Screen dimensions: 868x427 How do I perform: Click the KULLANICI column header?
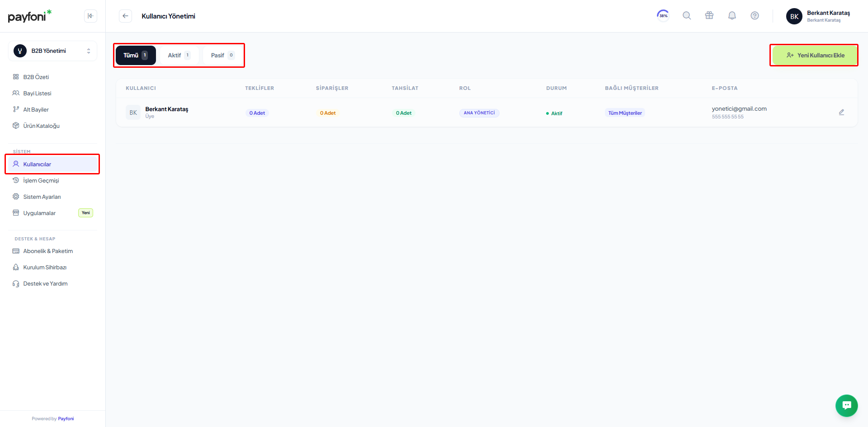141,88
